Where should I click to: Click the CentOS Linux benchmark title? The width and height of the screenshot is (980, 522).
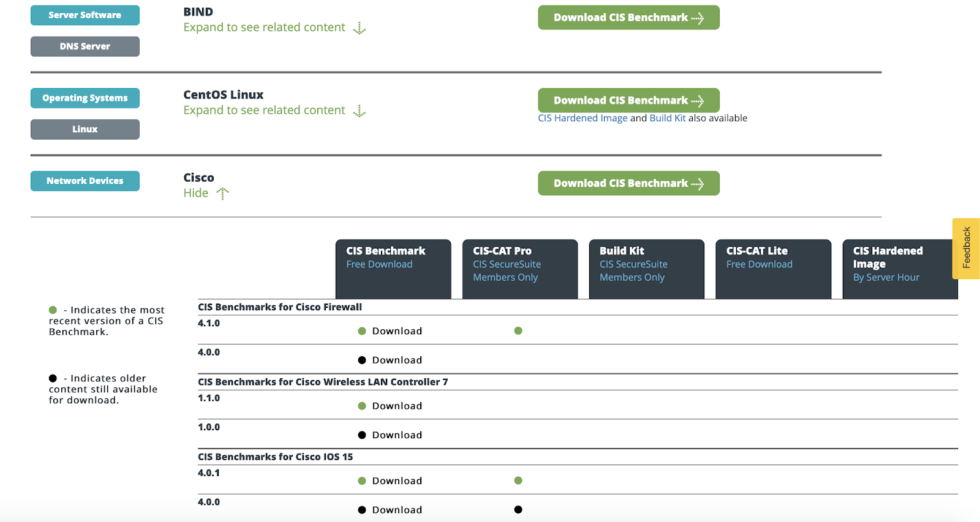coord(224,95)
